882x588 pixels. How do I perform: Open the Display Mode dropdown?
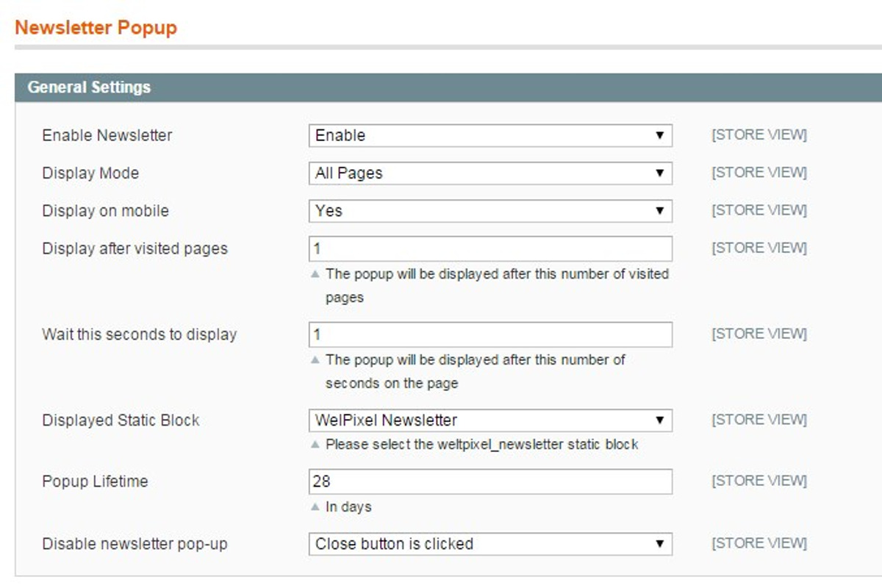point(490,173)
